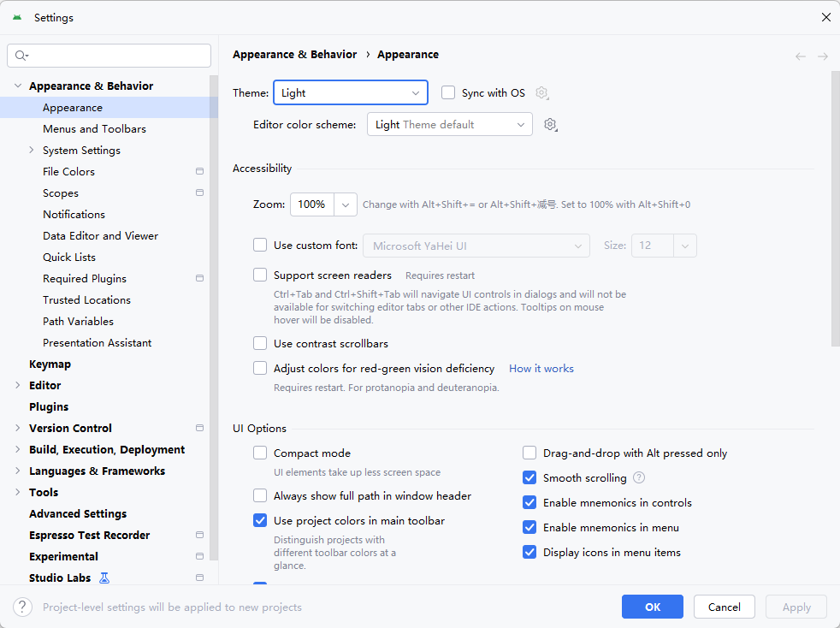This screenshot has width=840, height=628.
Task: Click gear icon next to Sync with OS
Action: (x=541, y=93)
